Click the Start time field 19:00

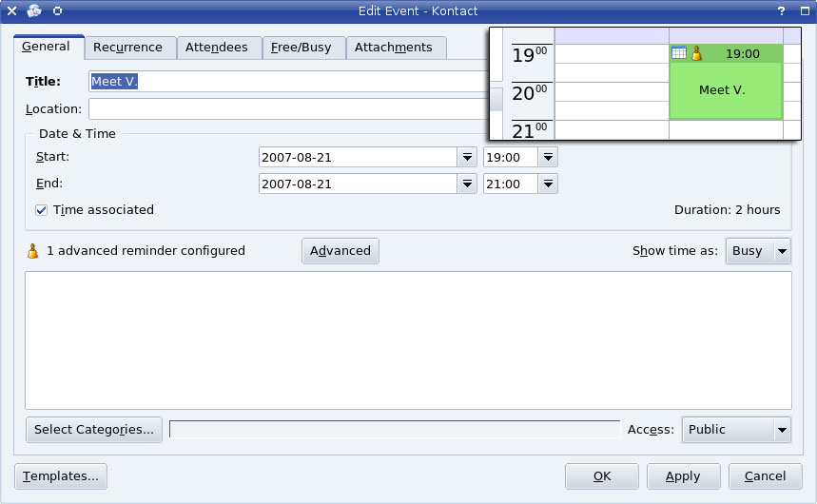pos(511,157)
